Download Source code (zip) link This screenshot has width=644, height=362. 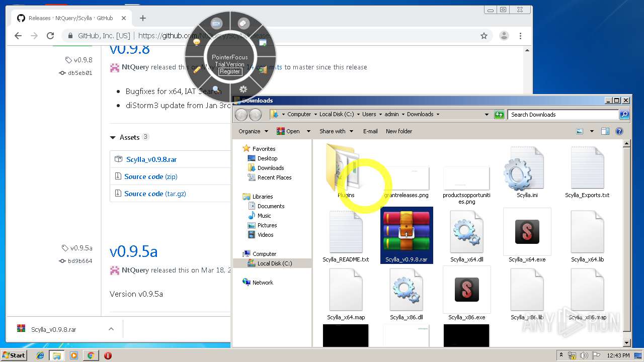[x=151, y=176]
